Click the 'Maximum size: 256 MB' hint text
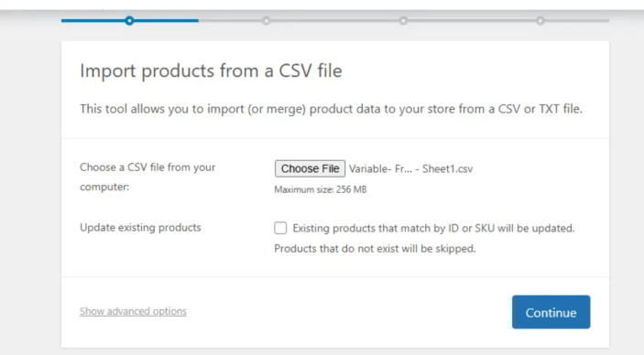This screenshot has width=644, height=355. click(321, 189)
